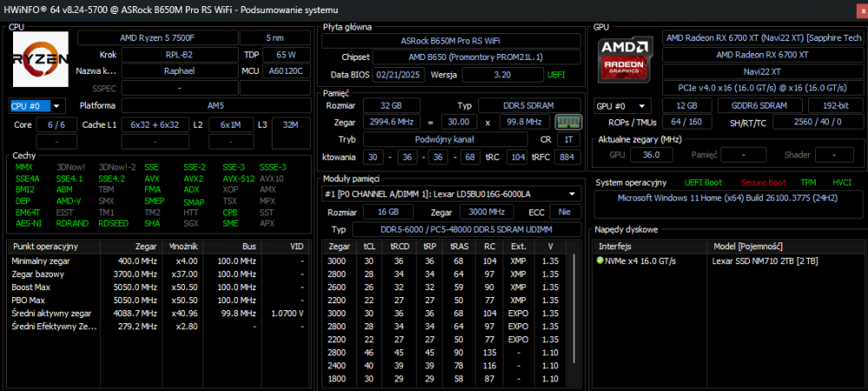Click the 2560 / 40 / 0 SH/RT/TC field
This screenshot has height=391, width=868.
(818, 122)
